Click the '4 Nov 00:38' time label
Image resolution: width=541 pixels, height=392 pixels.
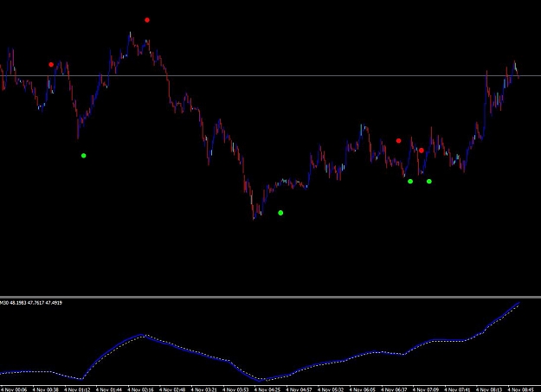point(46,389)
